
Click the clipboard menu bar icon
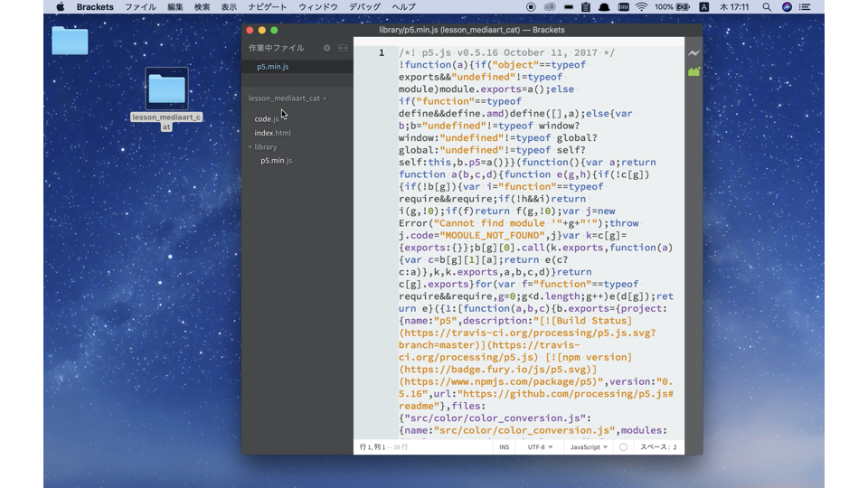(586, 6)
